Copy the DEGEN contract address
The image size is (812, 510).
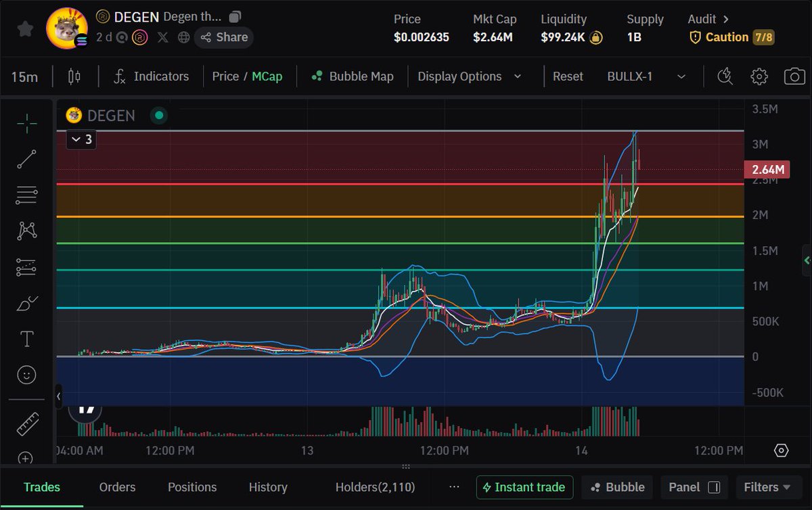[235, 16]
